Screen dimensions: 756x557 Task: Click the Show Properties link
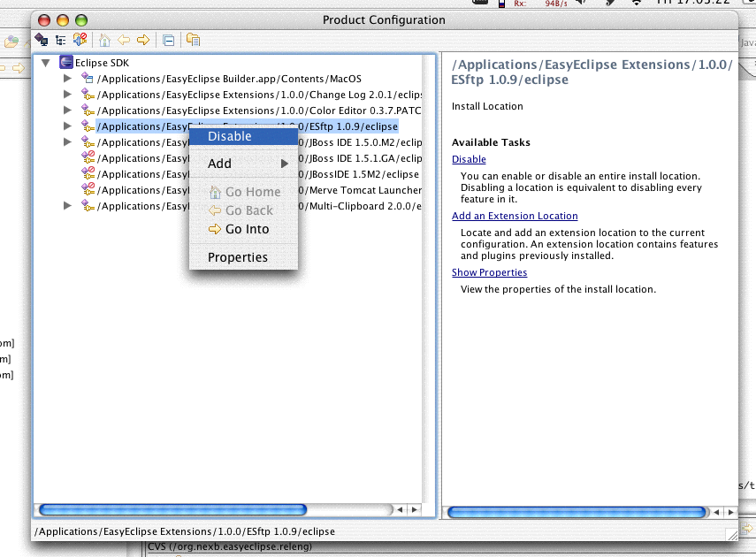[x=489, y=272]
